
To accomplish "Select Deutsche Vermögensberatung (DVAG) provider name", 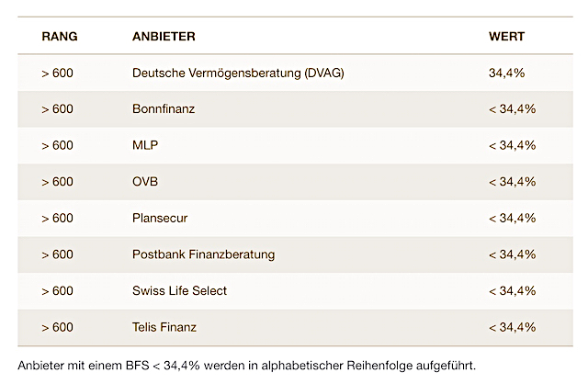I will [x=238, y=73].
